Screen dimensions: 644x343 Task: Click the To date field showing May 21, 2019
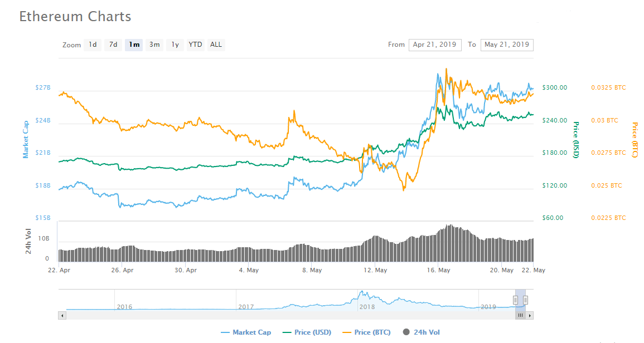tap(506, 45)
